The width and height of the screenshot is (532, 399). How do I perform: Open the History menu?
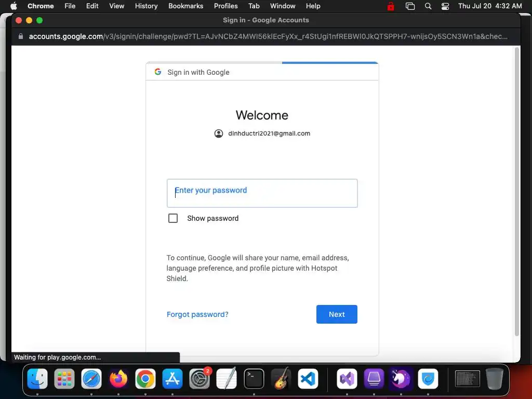pyautogui.click(x=146, y=6)
